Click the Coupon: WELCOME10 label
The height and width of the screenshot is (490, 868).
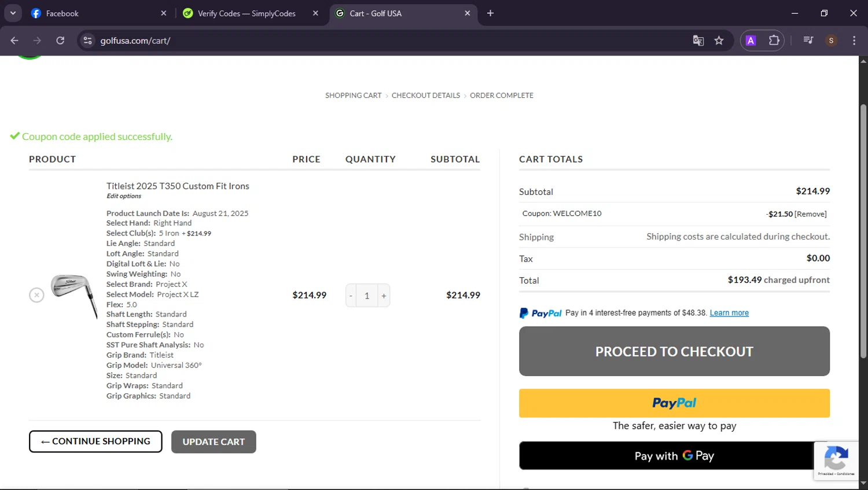562,213
